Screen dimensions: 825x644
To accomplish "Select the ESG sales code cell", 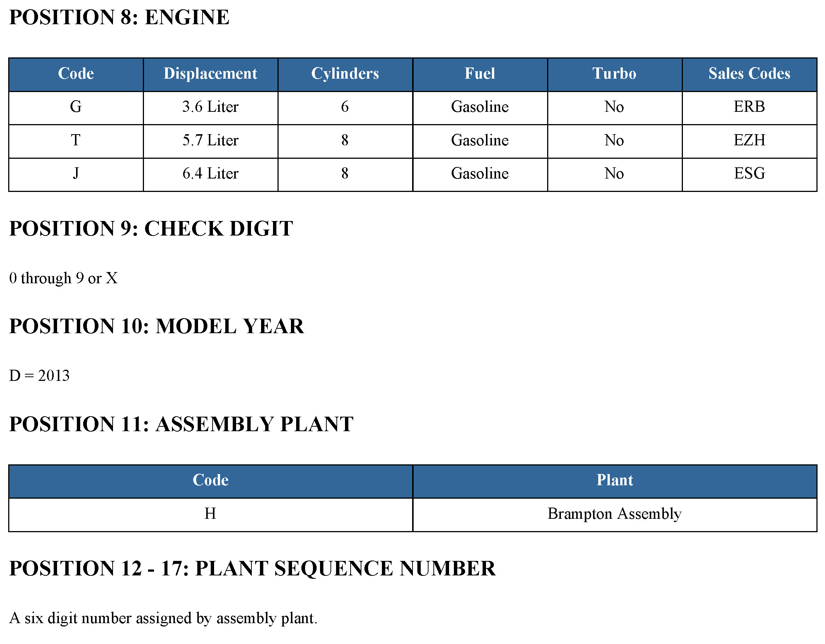I will click(749, 174).
